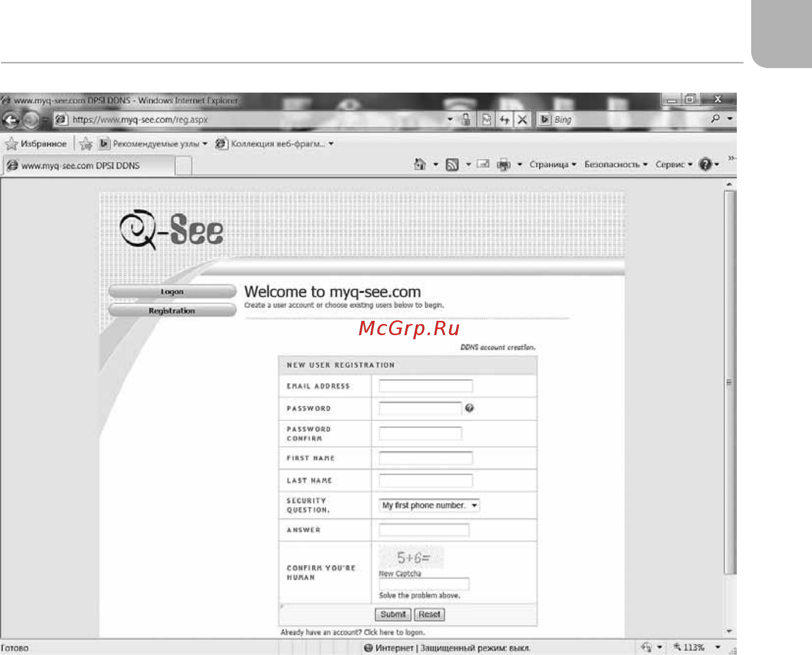Click the Home icon in command bar
Screen dimensions: 812x655
(420, 164)
